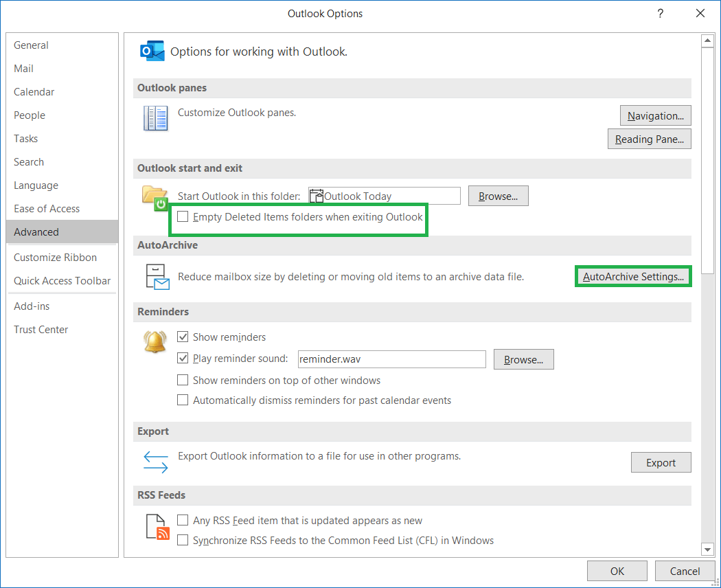Click the "Reminders" section heading
721x588 pixels.
pyautogui.click(x=163, y=312)
